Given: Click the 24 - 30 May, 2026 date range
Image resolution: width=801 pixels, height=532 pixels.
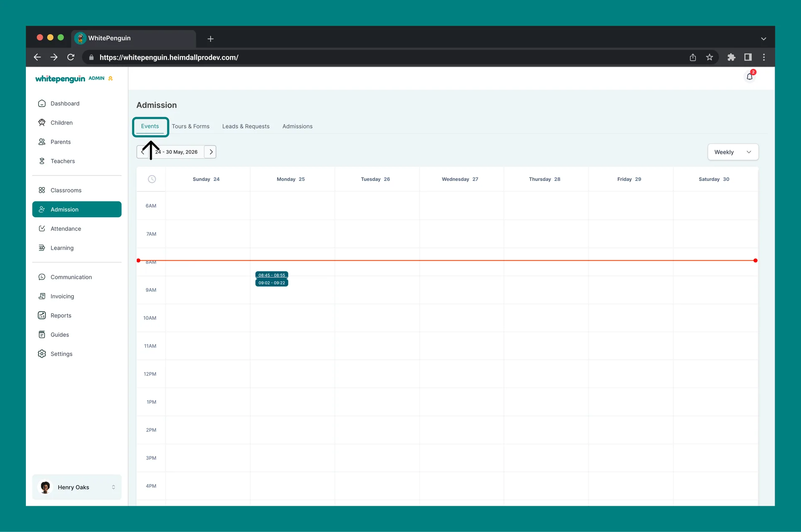Looking at the screenshot, I should (x=176, y=152).
